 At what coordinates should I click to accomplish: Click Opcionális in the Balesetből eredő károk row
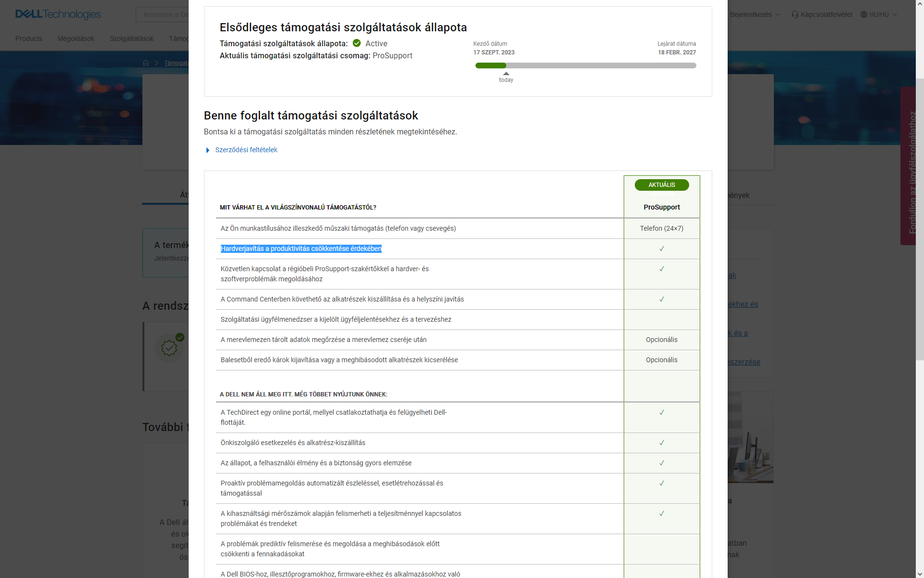(662, 360)
